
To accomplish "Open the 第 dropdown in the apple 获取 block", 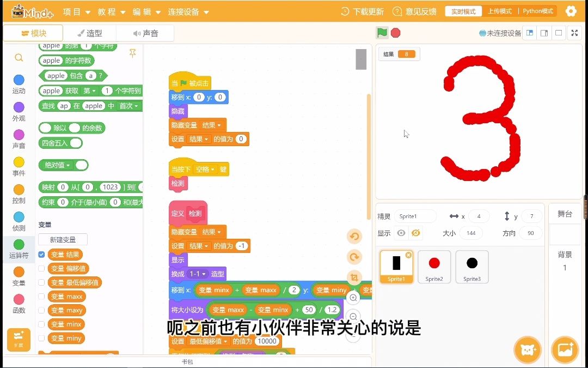I will click(x=90, y=91).
